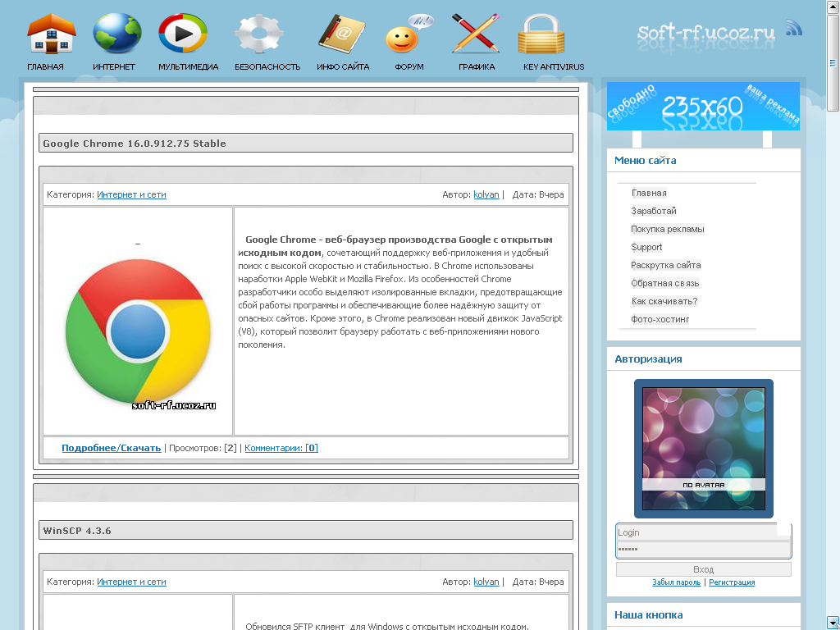840x630 pixels.
Task: Click the scrollbar up arrow
Action: click(x=833, y=7)
